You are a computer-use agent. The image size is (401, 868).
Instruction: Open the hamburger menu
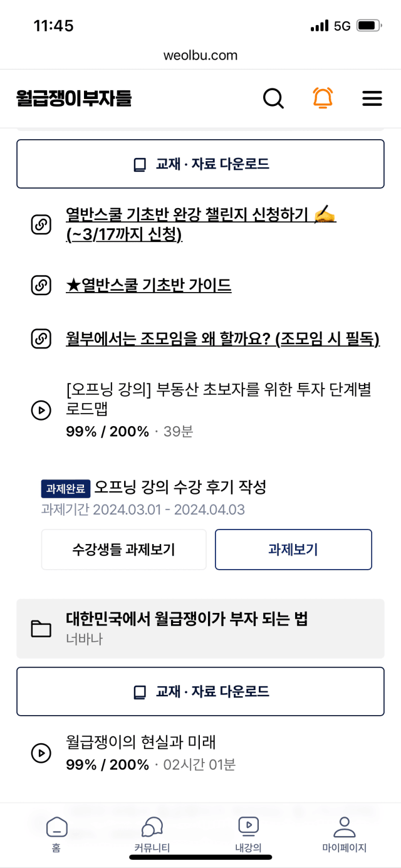coord(372,98)
